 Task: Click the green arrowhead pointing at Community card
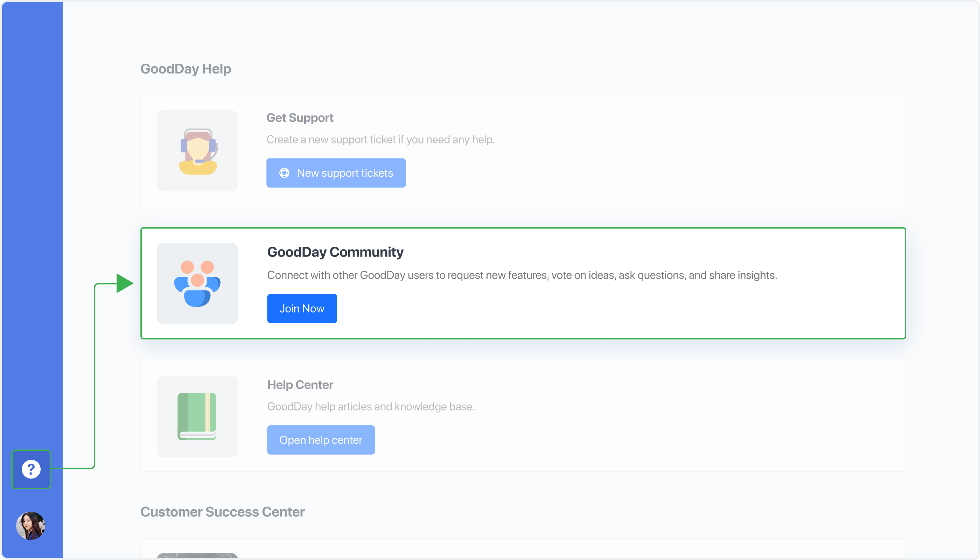(x=124, y=283)
